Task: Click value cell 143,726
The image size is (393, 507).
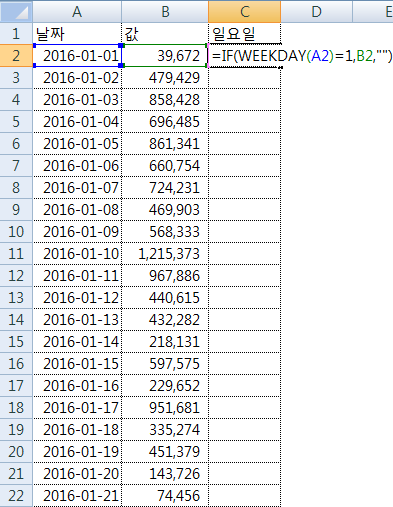Action: 165,474
